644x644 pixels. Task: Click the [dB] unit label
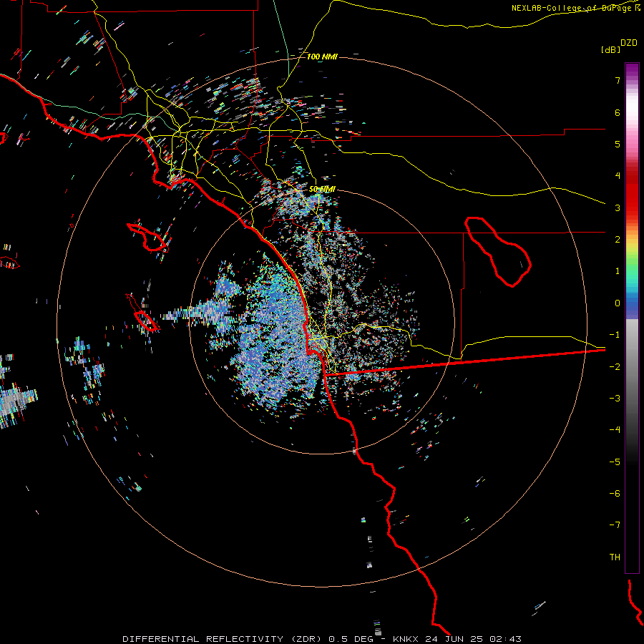(x=610, y=49)
